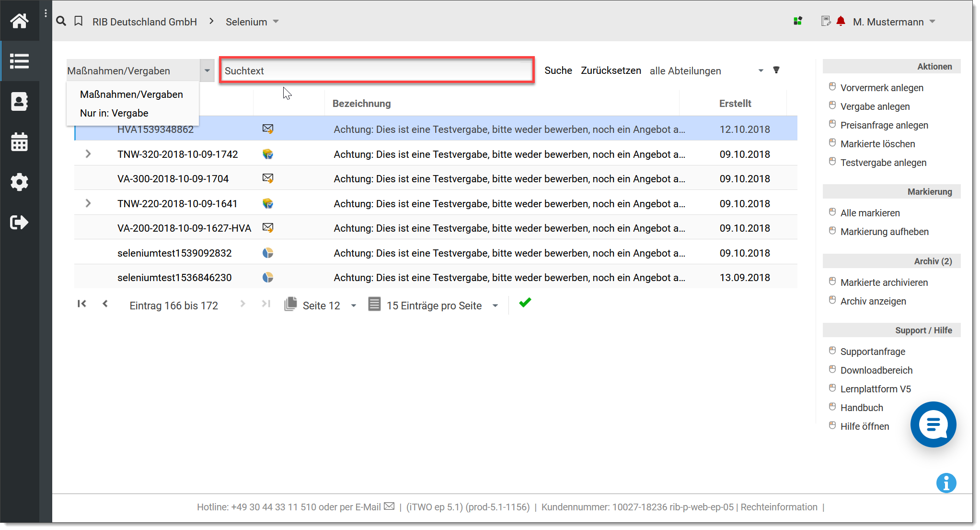The image size is (980, 530).
Task: Open the calendar sidebar icon
Action: click(19, 142)
